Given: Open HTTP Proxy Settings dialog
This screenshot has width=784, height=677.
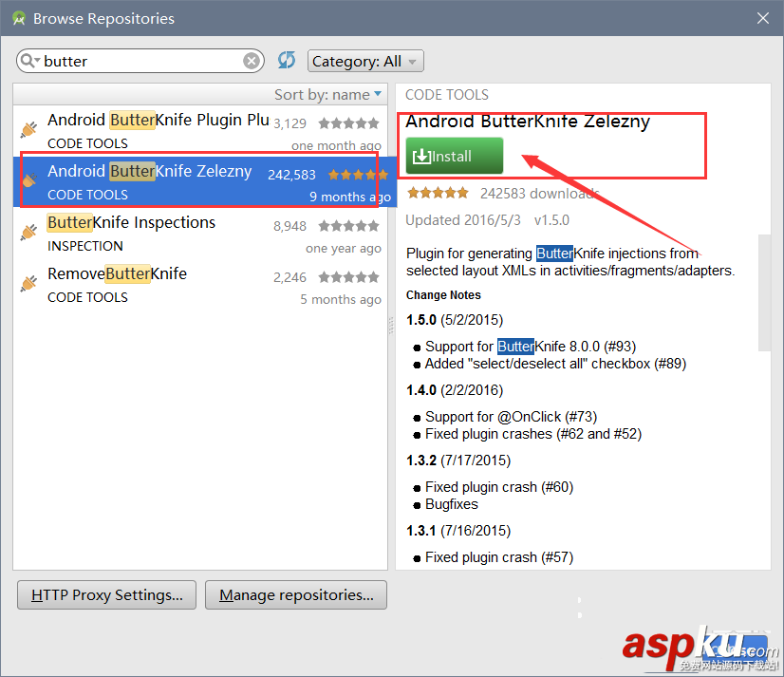Looking at the screenshot, I should (x=106, y=595).
